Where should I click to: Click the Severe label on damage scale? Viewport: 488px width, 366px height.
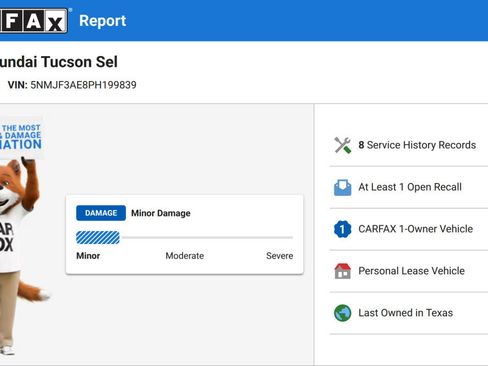click(x=280, y=256)
